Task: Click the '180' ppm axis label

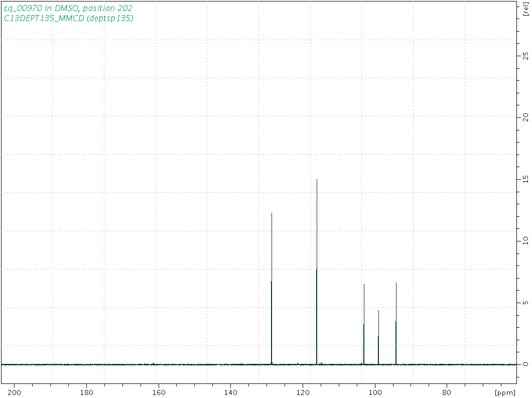Action: [x=86, y=392]
